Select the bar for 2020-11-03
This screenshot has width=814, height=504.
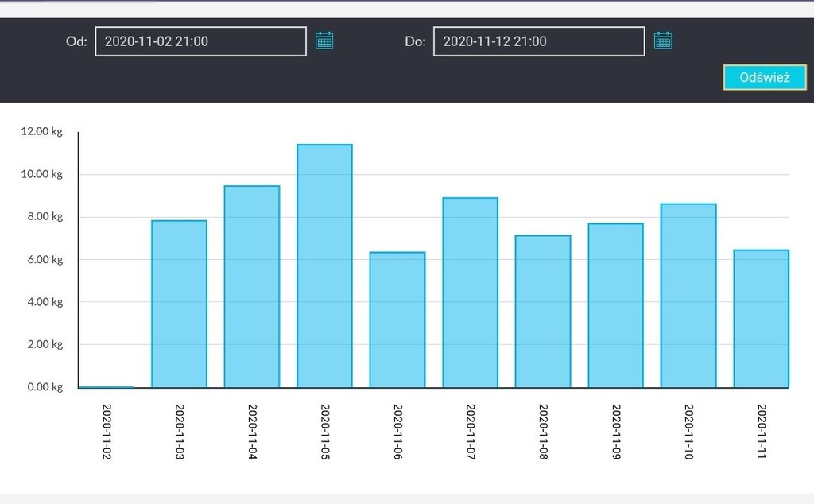[179, 304]
